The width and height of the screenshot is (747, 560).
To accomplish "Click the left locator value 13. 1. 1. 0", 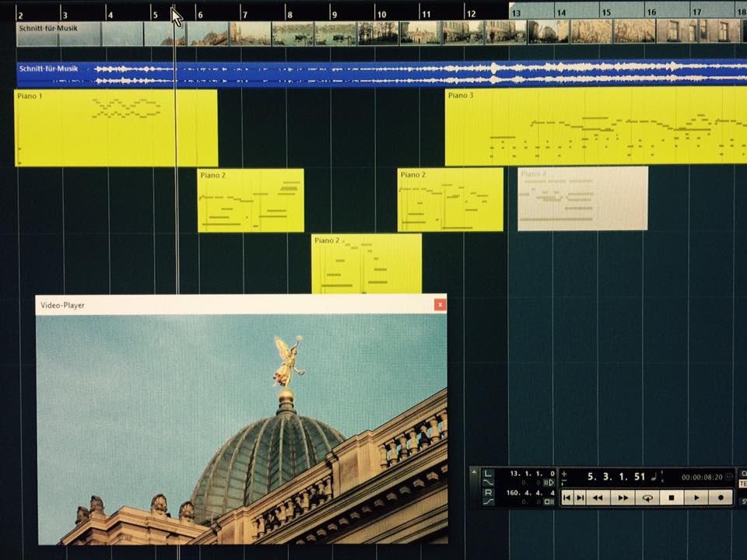I will coord(533,474).
